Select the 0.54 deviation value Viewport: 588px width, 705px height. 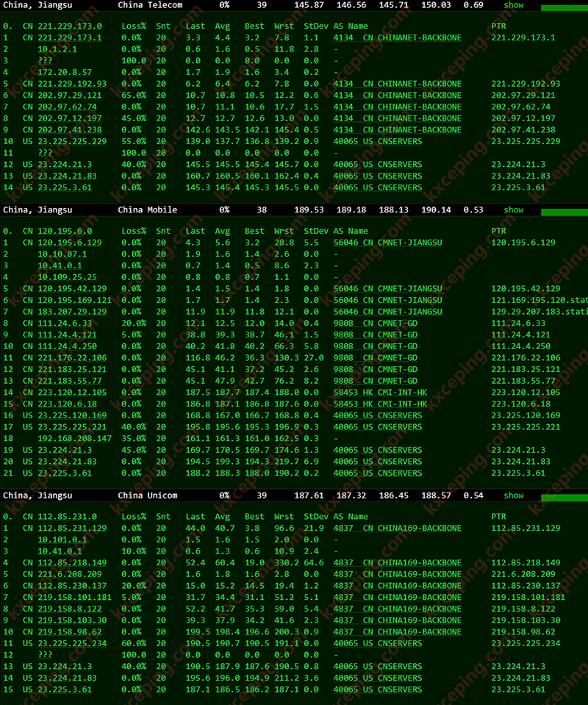[x=473, y=495]
